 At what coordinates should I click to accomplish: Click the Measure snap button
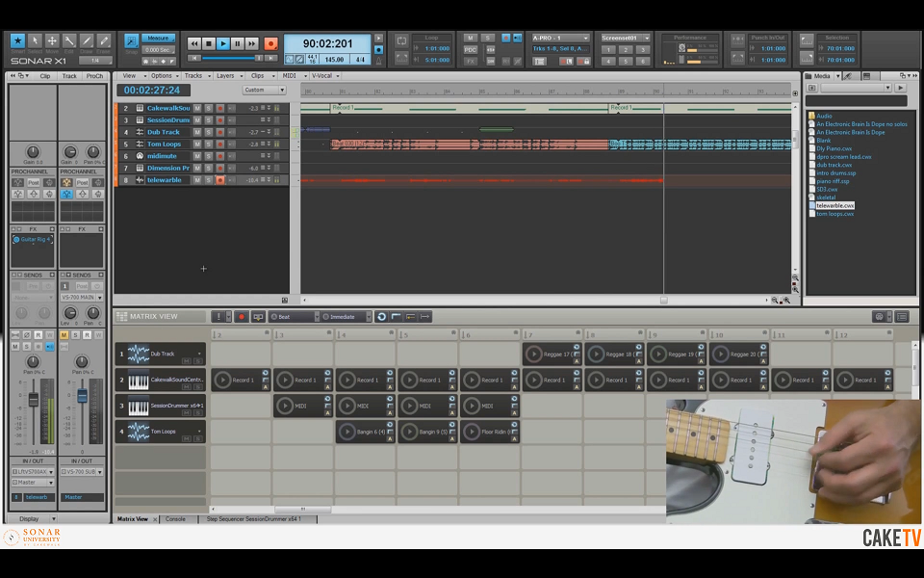(x=156, y=39)
